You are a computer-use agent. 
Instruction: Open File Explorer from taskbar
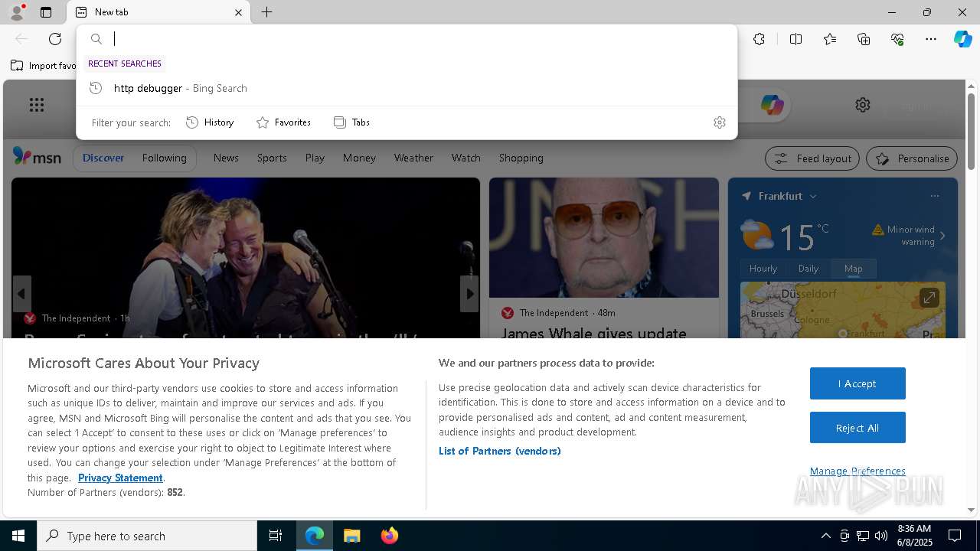coord(351,536)
